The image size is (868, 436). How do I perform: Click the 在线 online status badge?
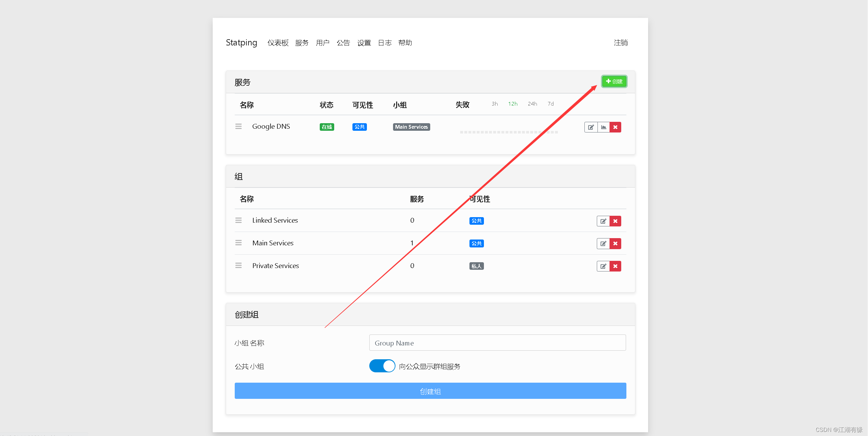327,127
